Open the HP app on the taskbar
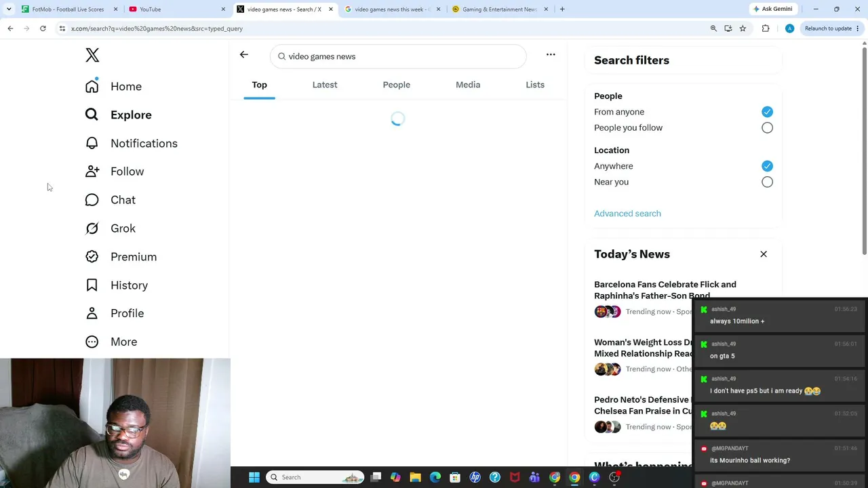868x488 pixels. pyautogui.click(x=475, y=477)
